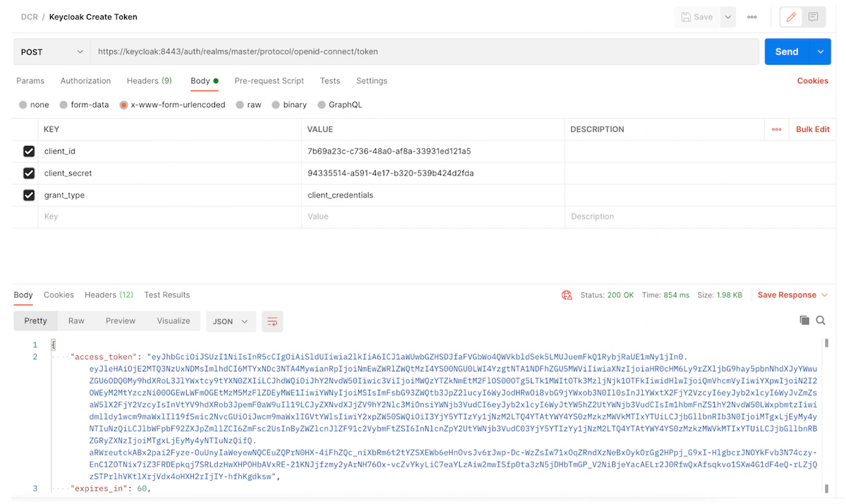Image resolution: width=846 pixels, height=504 pixels.
Task: Open the three-dot request options menu
Action: click(x=752, y=17)
